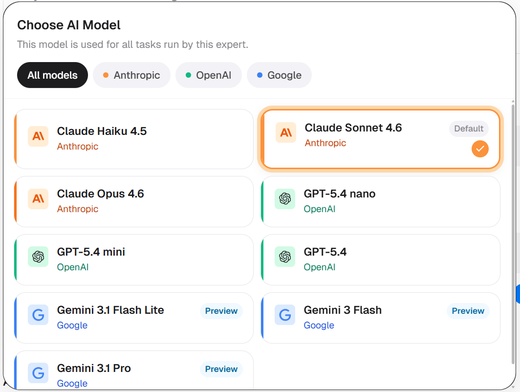Click the Anthropic logo on Claude Opus 4.6 card
520x392 pixels.
coord(38,199)
